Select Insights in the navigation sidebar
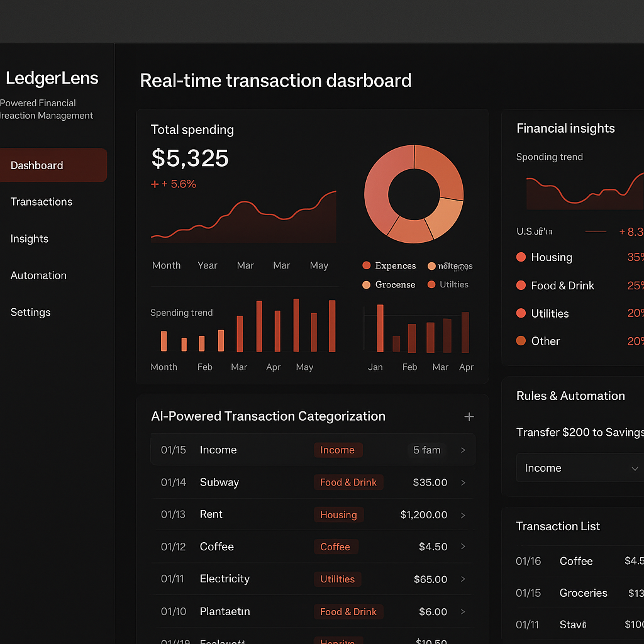Image resolution: width=644 pixels, height=644 pixels. 29,239
